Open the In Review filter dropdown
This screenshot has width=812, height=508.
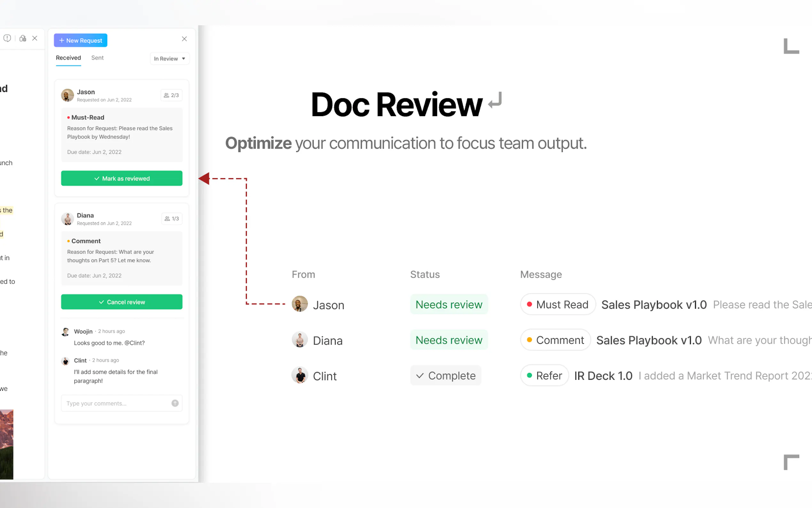(x=169, y=59)
